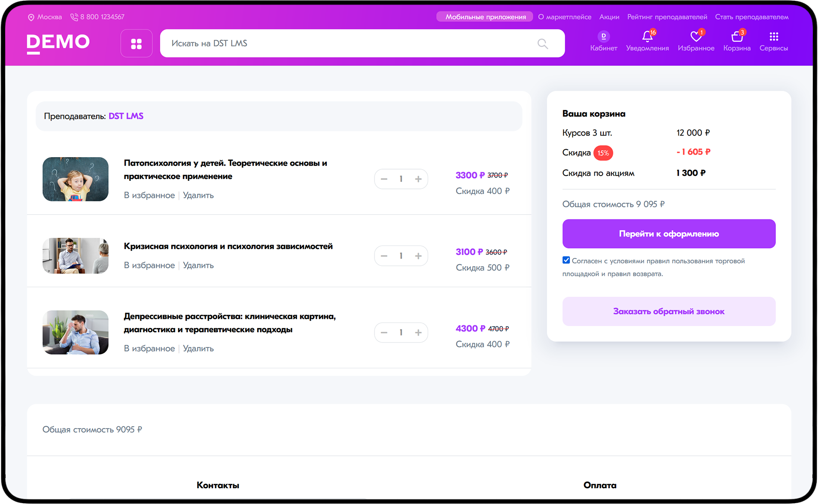This screenshot has width=818, height=504.
Task: Click Общая стоимость 9 095 ₽ in cart summary
Action: (613, 204)
